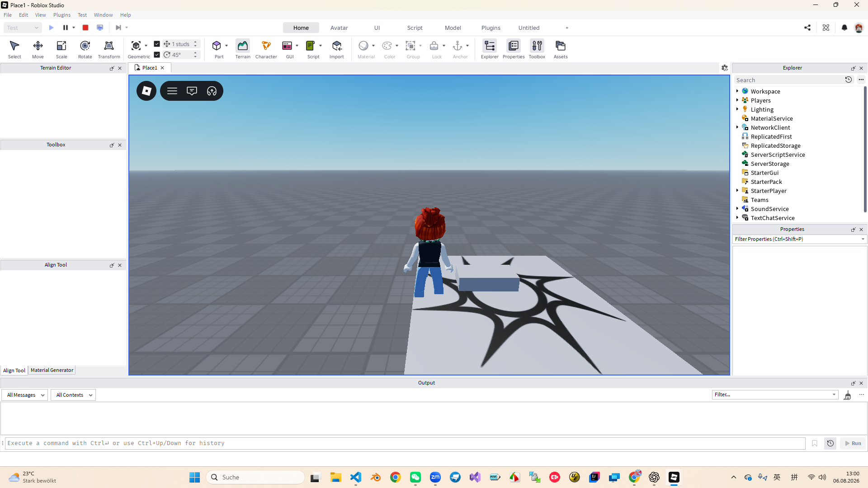Stop the running playtest
868x488 pixels.
85,28
